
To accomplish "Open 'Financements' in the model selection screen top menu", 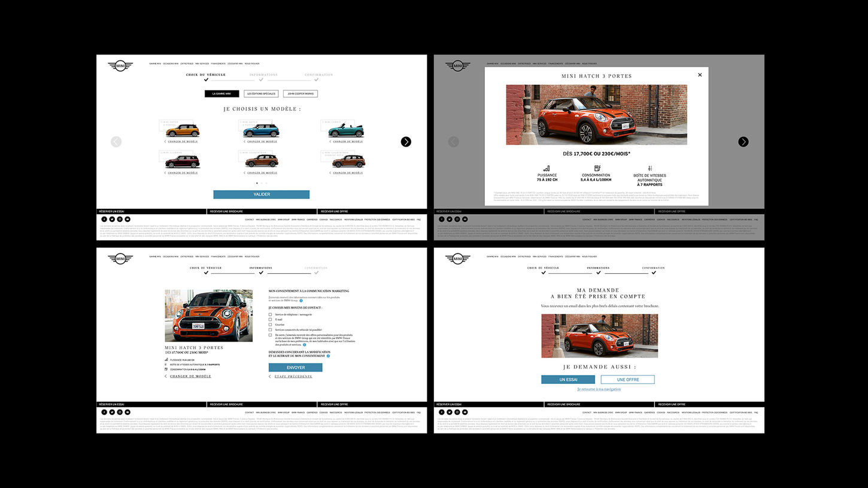I will (x=218, y=63).
